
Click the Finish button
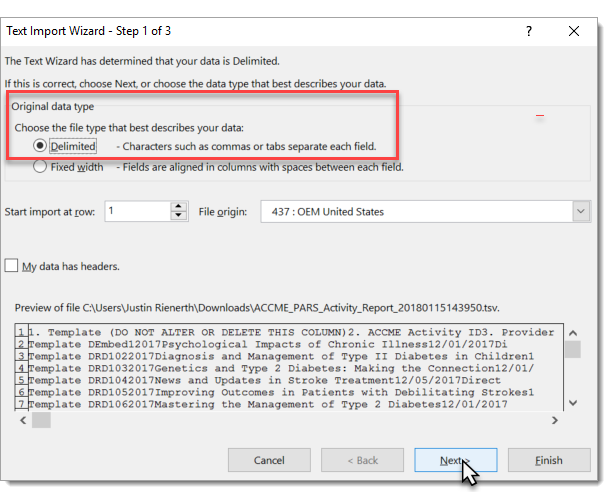click(x=548, y=460)
